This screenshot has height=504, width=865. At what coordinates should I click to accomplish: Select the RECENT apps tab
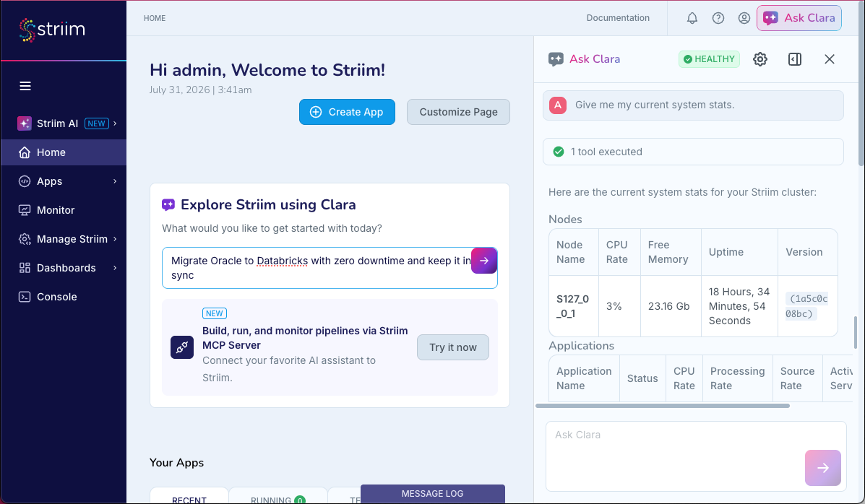point(189,497)
